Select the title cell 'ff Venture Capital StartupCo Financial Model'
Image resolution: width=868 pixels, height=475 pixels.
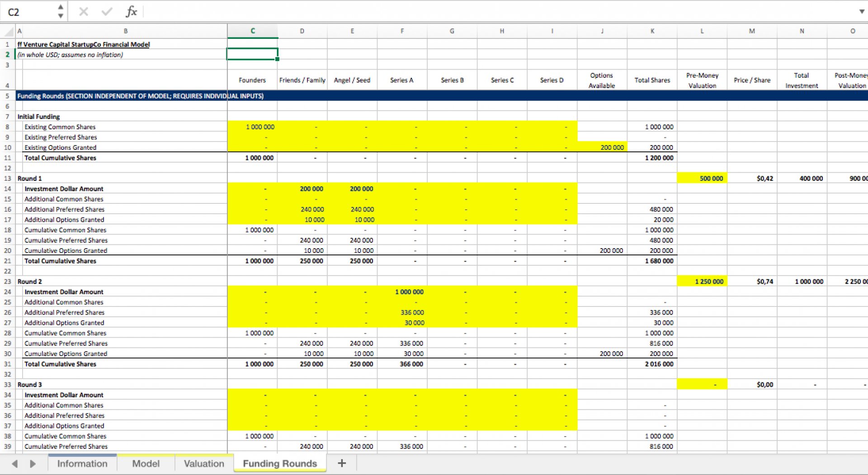pyautogui.click(x=84, y=44)
